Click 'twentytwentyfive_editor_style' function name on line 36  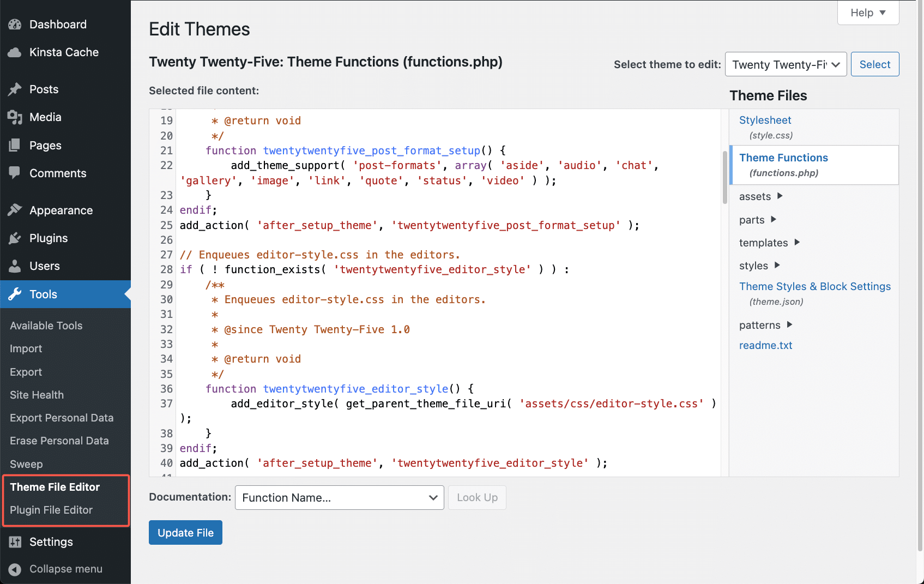pyautogui.click(x=355, y=389)
